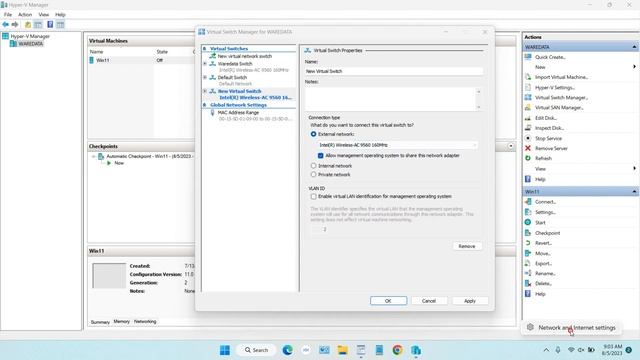Click Connect action for Win11
This screenshot has width=640, height=360.
[x=545, y=202]
